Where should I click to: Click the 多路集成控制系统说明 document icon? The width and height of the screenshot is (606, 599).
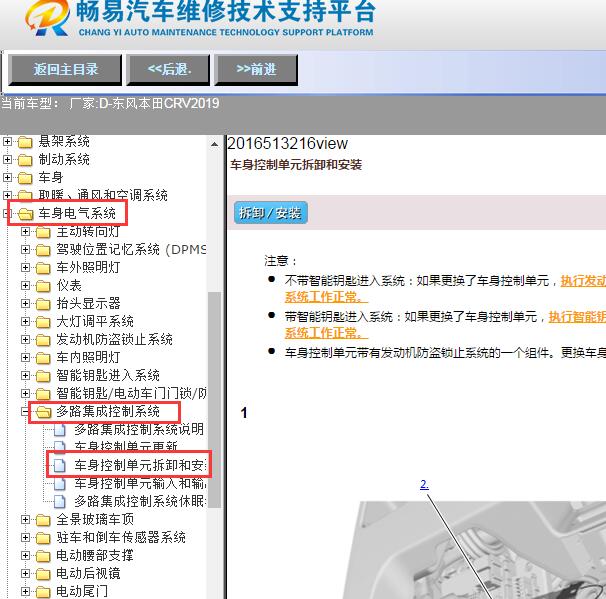pyautogui.click(x=60, y=430)
